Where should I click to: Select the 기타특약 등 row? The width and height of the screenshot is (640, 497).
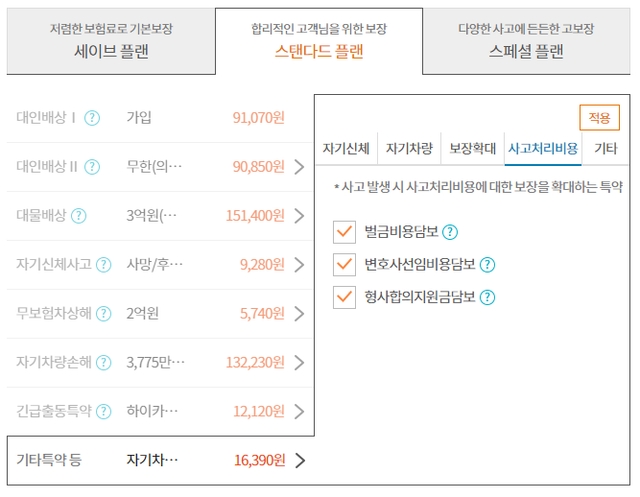coord(160,461)
